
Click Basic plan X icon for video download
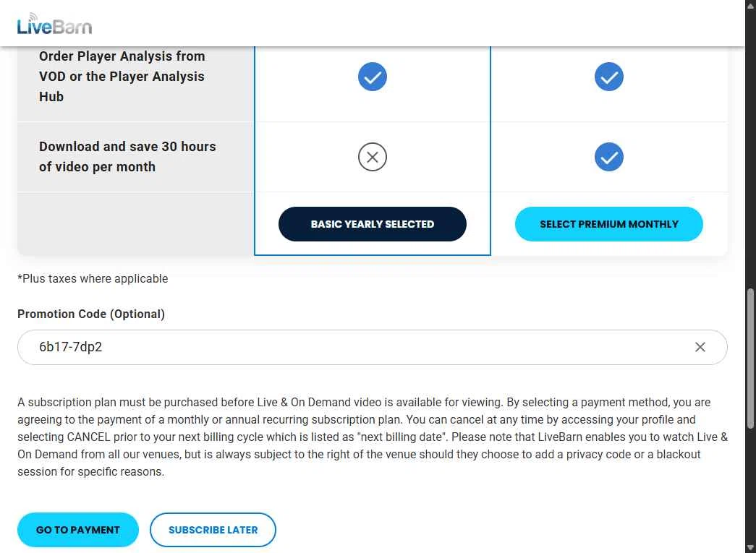[373, 157]
